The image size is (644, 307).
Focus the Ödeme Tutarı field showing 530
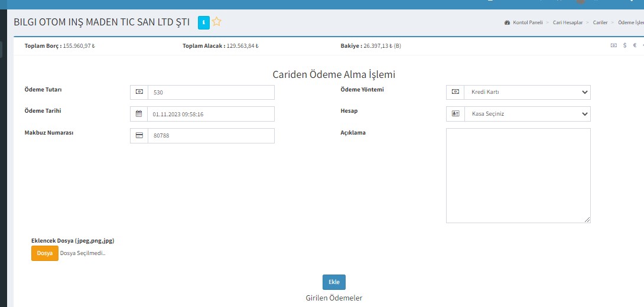(211, 92)
